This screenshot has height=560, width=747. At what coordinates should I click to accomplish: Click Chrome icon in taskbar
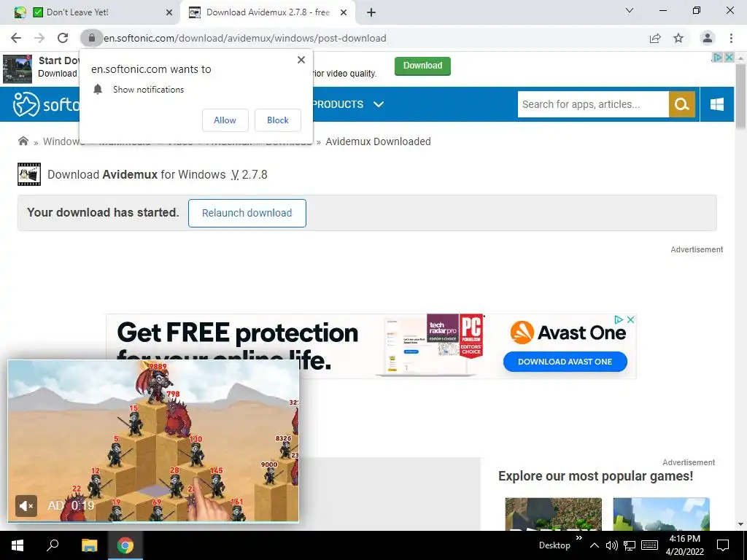pyautogui.click(x=125, y=545)
